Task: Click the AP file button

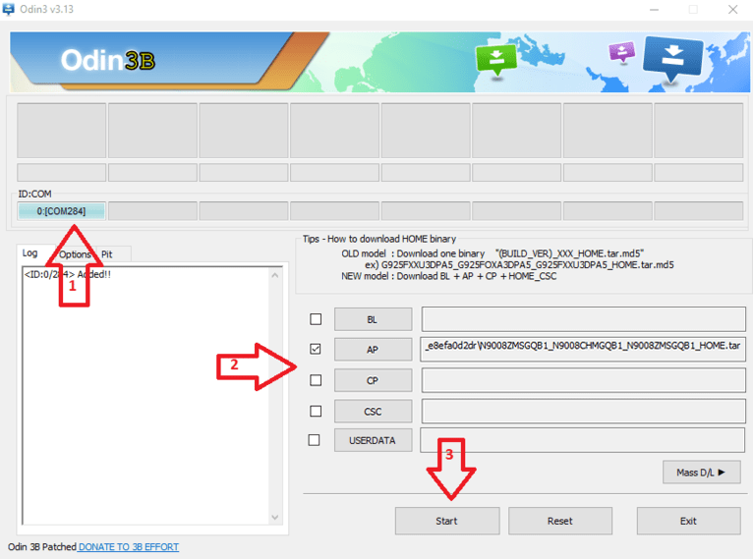Action: [x=374, y=350]
